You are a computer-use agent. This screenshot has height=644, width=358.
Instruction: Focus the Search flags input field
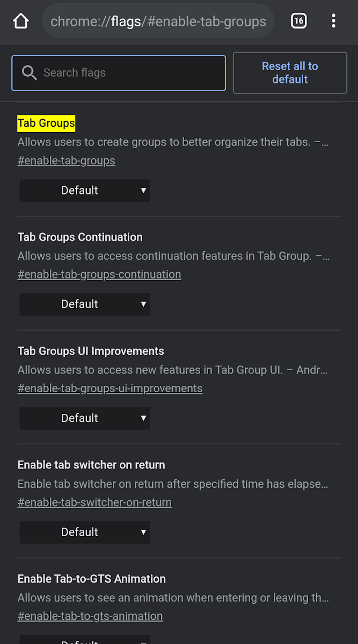(119, 73)
